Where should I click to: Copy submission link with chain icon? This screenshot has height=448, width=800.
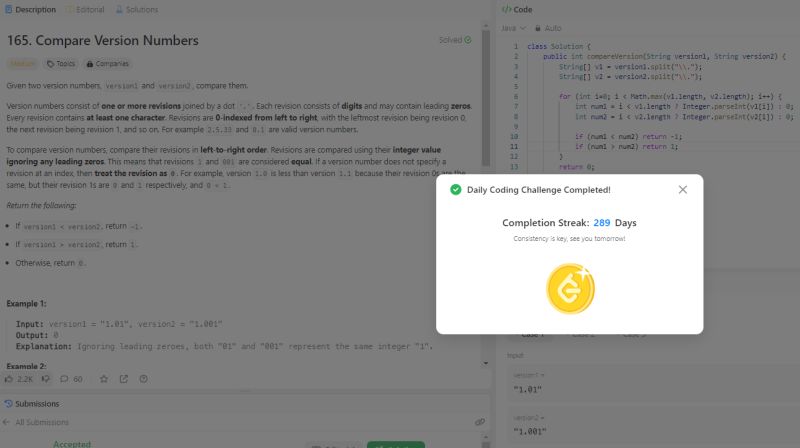coord(480,422)
